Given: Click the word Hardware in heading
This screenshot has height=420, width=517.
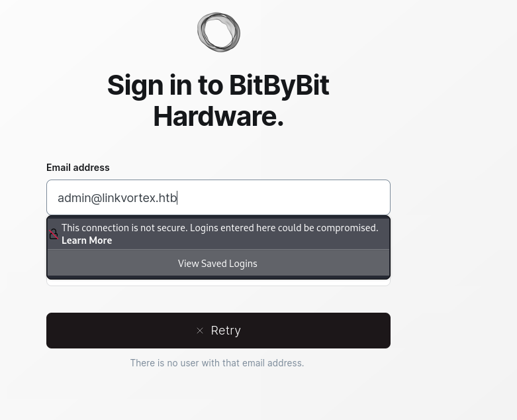Looking at the screenshot, I should [x=218, y=117].
